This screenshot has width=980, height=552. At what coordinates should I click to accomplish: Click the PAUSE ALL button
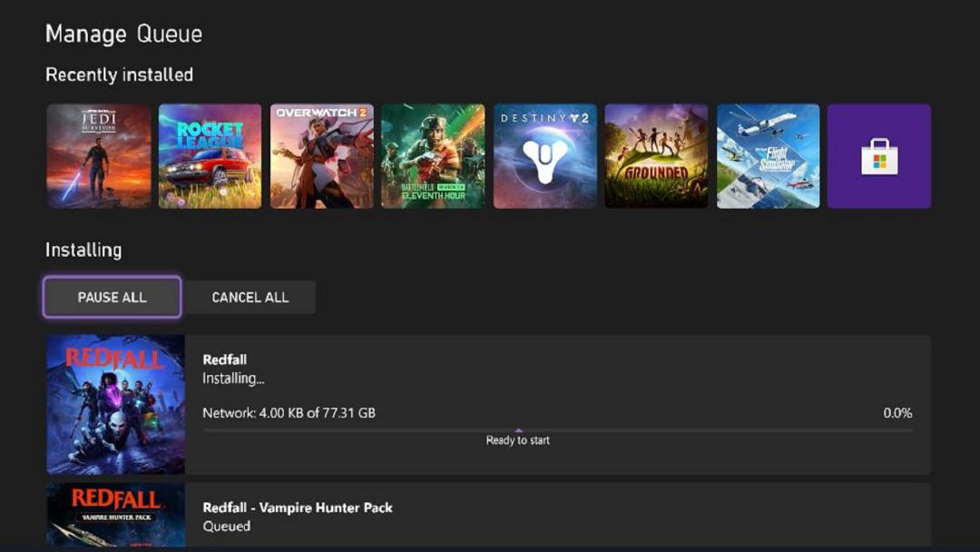pyautogui.click(x=113, y=297)
